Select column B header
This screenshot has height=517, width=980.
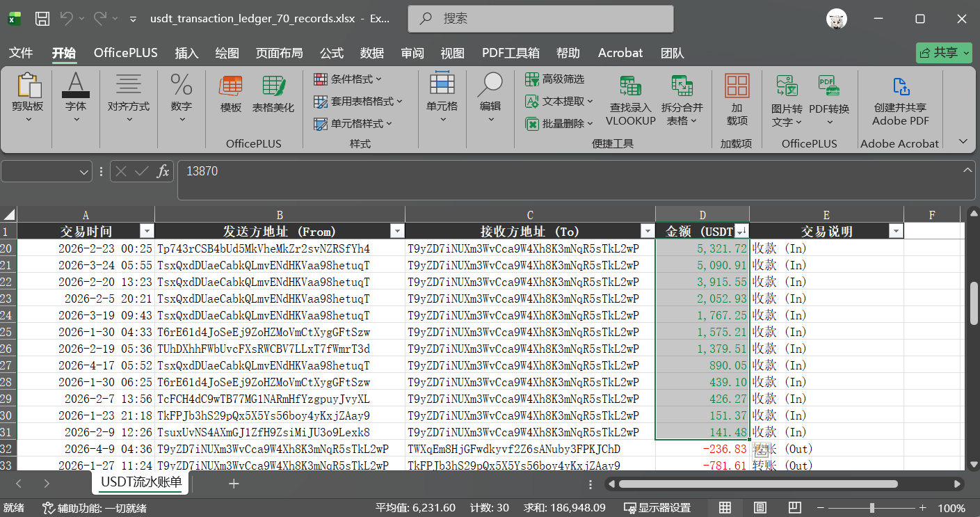[x=280, y=214]
